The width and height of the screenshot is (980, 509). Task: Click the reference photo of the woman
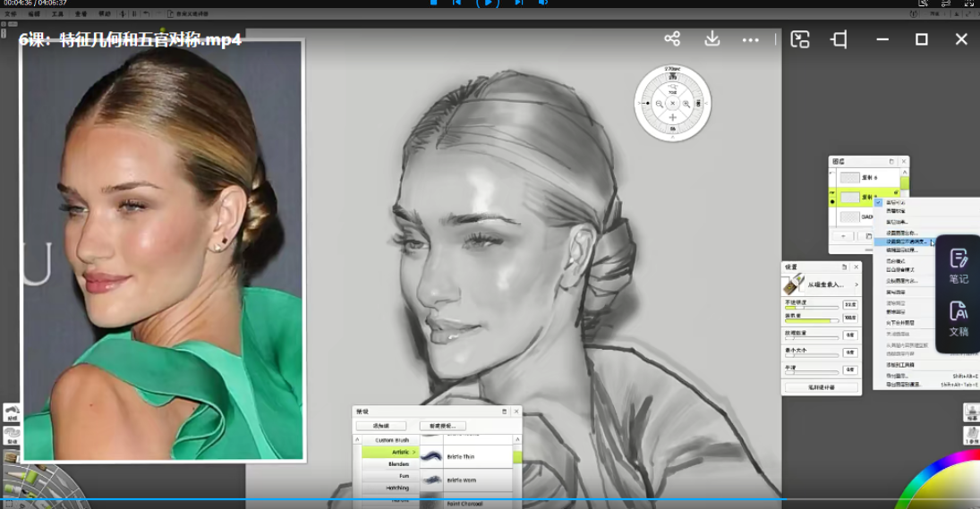pyautogui.click(x=163, y=251)
